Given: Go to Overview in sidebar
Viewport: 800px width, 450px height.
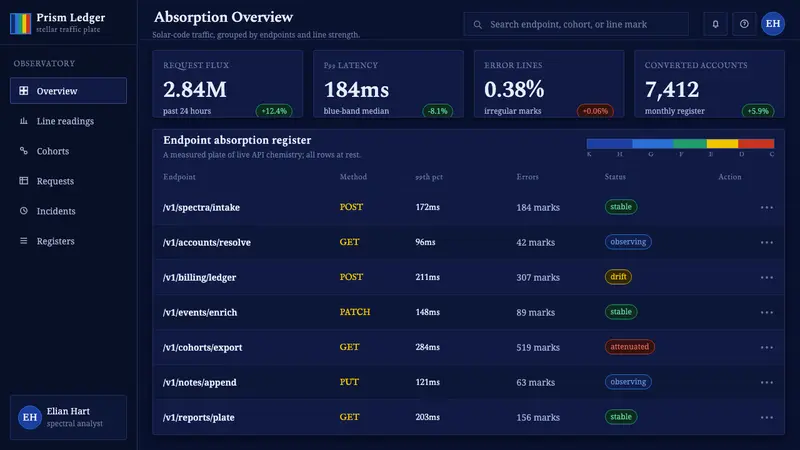Looking at the screenshot, I should [x=68, y=91].
